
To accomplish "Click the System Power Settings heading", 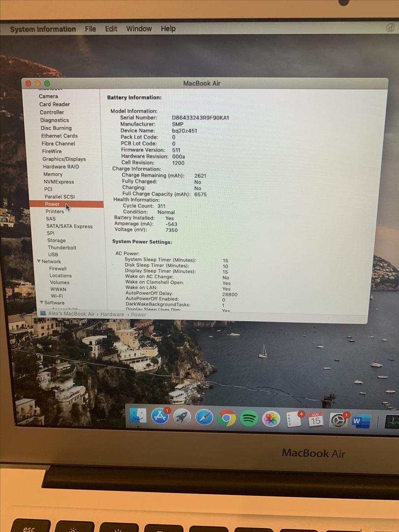I will [x=142, y=242].
